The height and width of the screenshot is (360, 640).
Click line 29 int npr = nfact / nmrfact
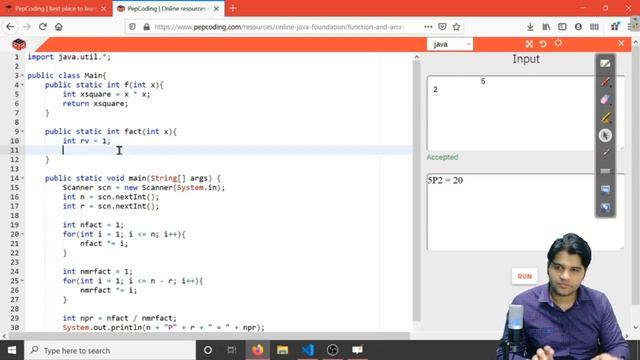[x=120, y=318]
